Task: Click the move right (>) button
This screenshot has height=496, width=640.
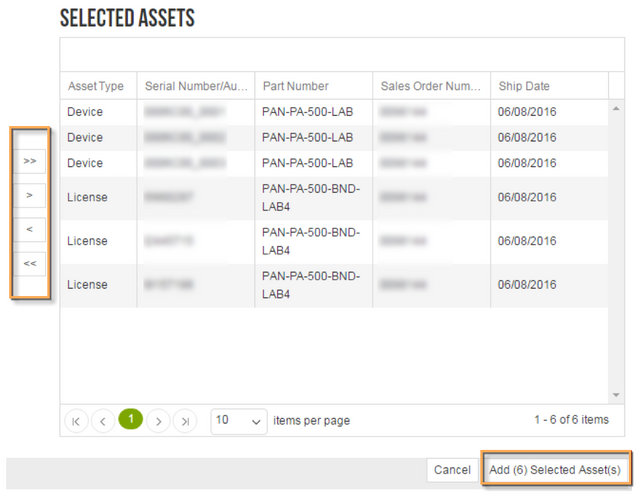Action: coord(29,195)
